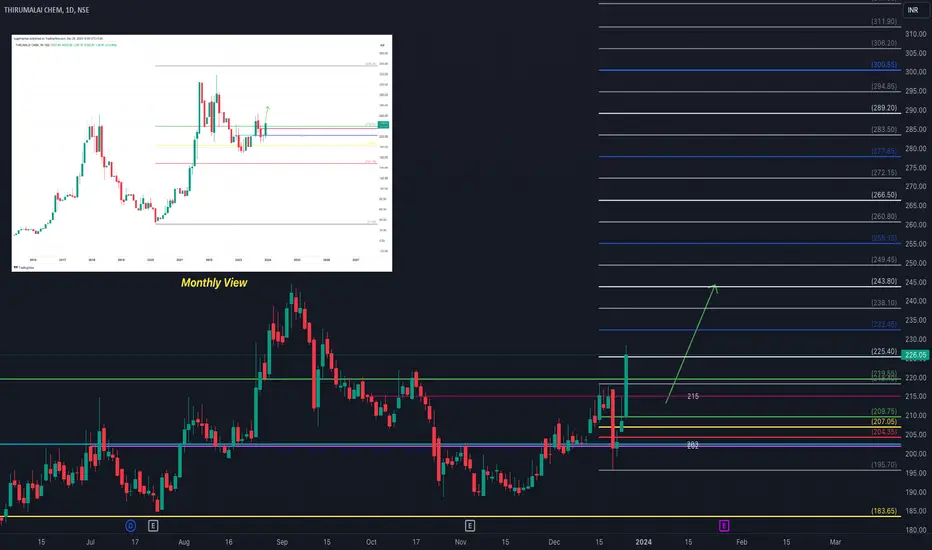
Task: Click Jul on the time axis
Action: pyautogui.click(x=90, y=542)
